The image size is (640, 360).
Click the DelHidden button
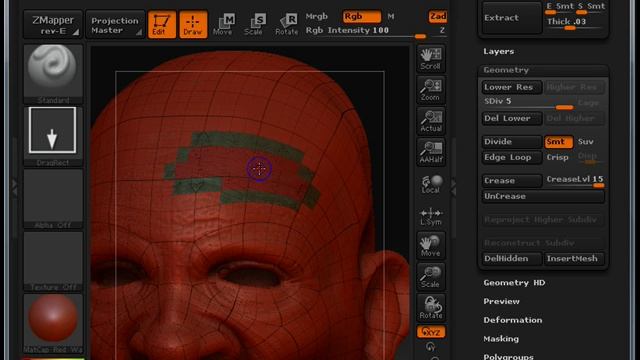(x=512, y=259)
